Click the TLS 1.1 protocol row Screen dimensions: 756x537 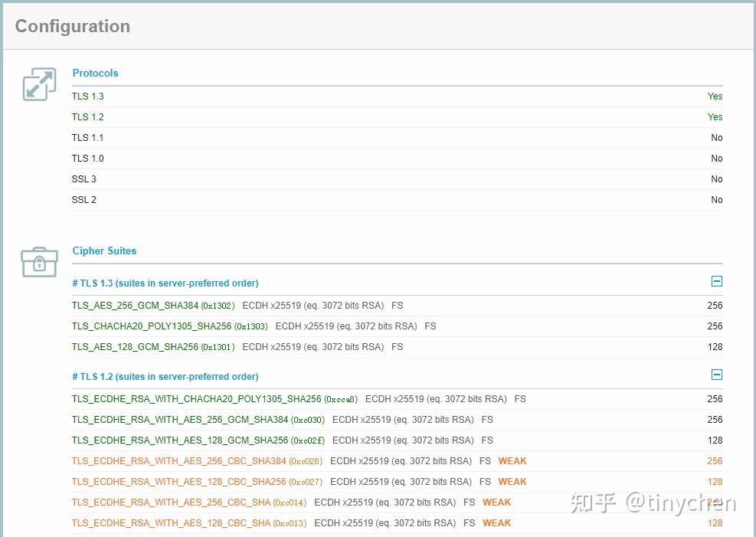tap(88, 137)
